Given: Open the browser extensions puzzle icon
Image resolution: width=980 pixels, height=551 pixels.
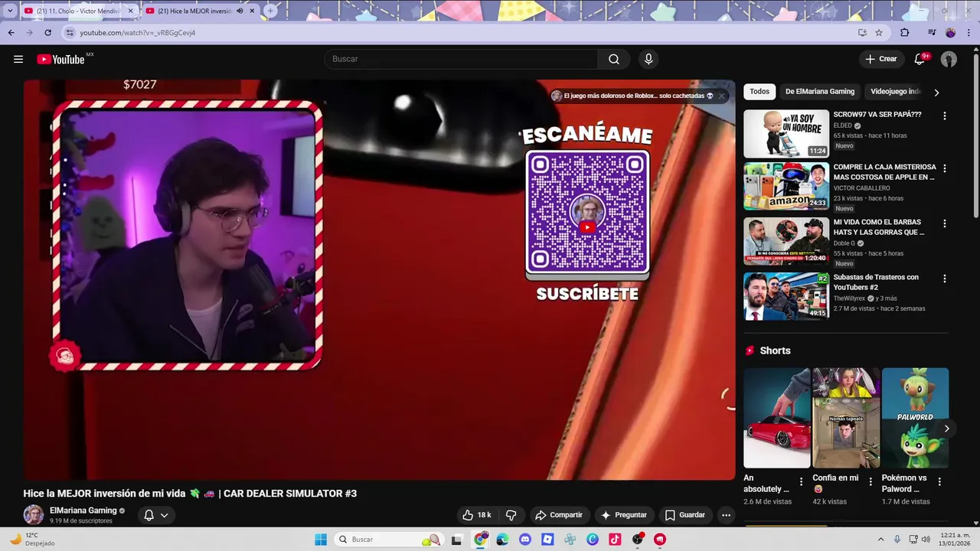Looking at the screenshot, I should [905, 33].
